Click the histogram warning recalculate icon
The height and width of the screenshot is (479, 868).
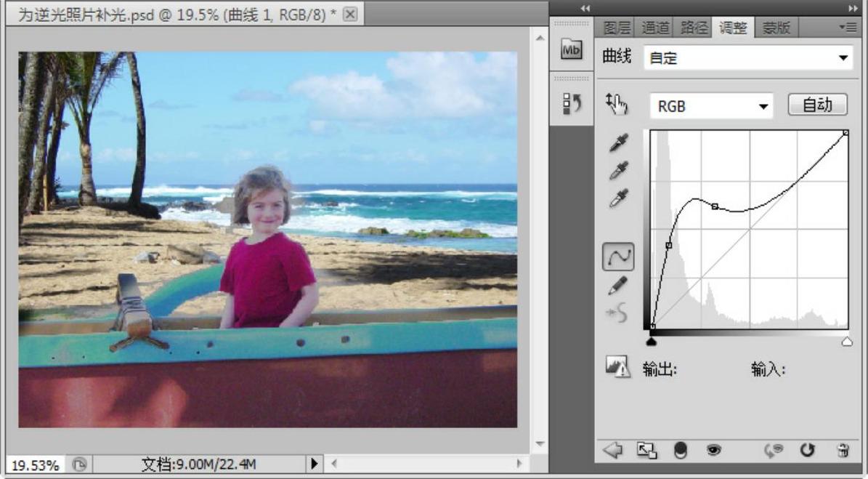coord(617,367)
